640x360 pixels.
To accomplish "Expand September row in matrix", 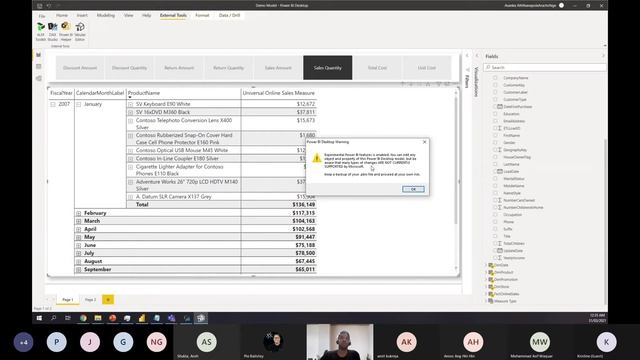I will coord(78,269).
